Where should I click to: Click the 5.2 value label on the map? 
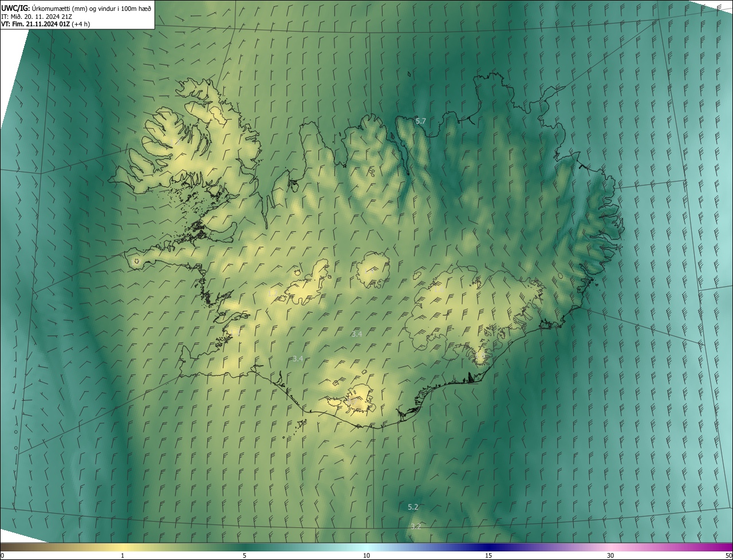click(x=413, y=507)
